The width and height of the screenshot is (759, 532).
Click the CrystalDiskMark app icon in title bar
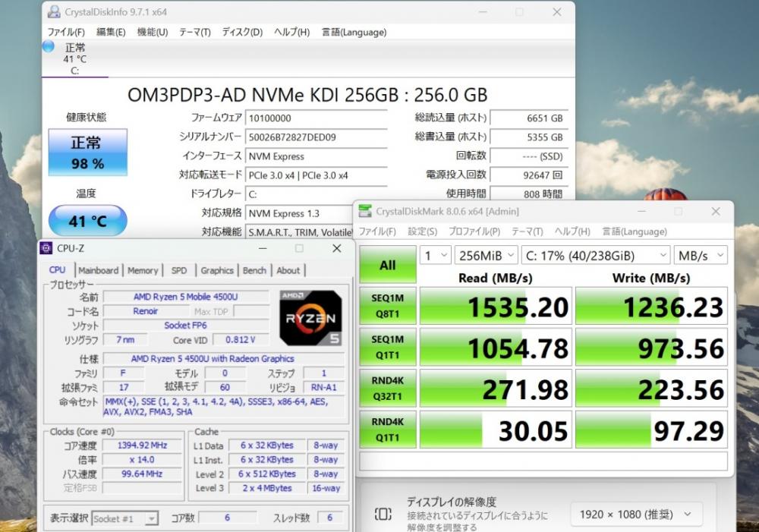pyautogui.click(x=365, y=211)
